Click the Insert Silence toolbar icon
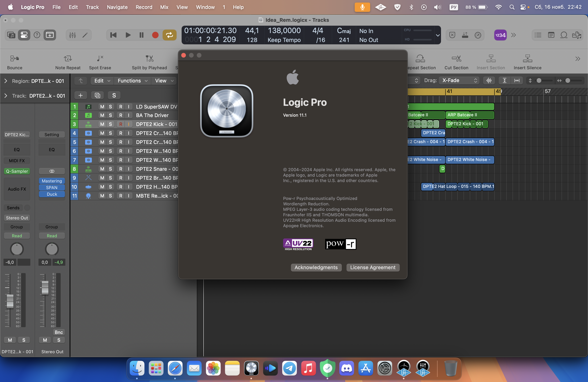588x382 pixels. point(528,59)
